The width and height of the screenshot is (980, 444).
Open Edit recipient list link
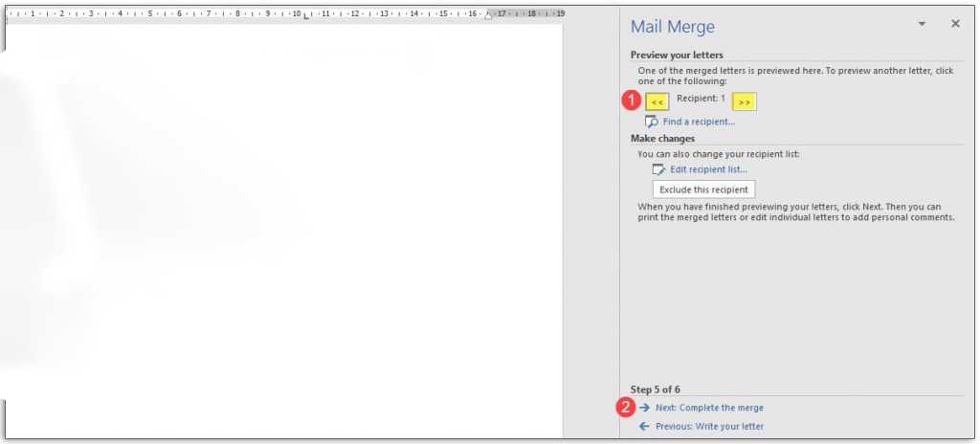pos(709,169)
